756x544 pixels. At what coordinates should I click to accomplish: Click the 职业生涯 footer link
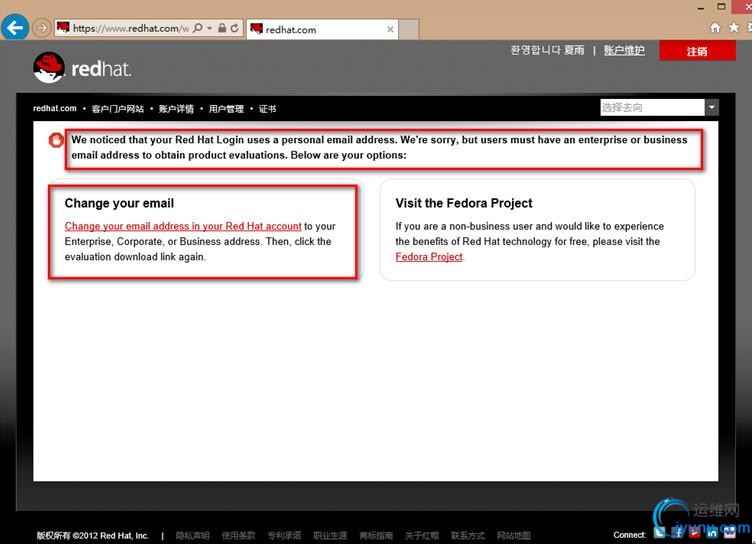330,535
